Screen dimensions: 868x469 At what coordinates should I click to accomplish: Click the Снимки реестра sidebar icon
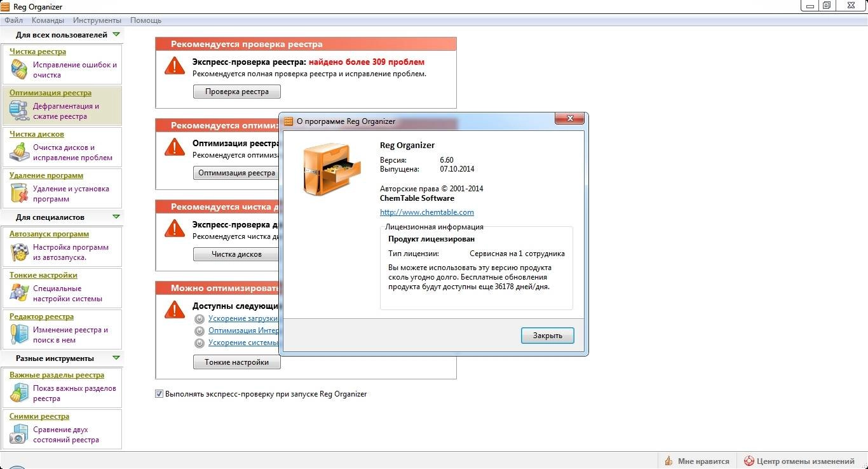click(x=19, y=434)
